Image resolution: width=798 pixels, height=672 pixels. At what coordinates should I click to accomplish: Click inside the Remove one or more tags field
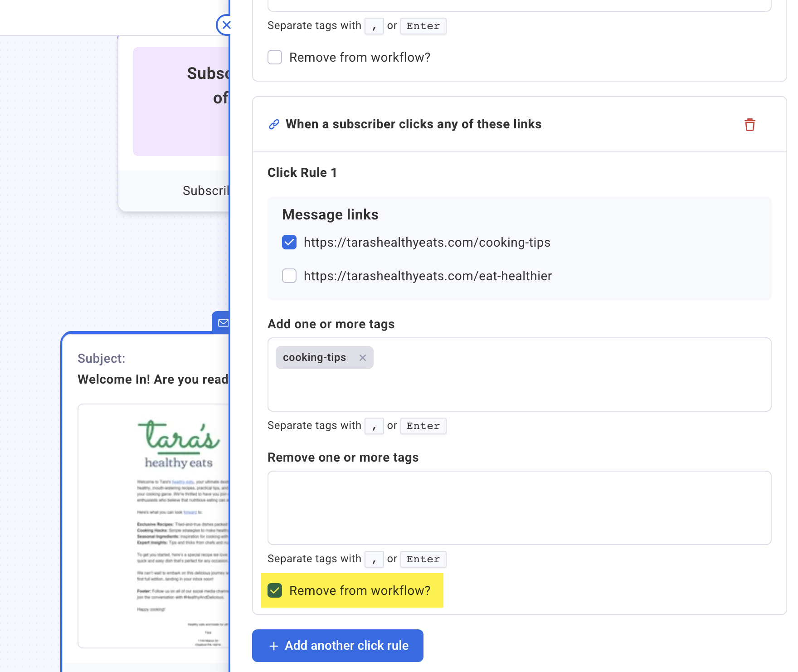[x=519, y=507]
